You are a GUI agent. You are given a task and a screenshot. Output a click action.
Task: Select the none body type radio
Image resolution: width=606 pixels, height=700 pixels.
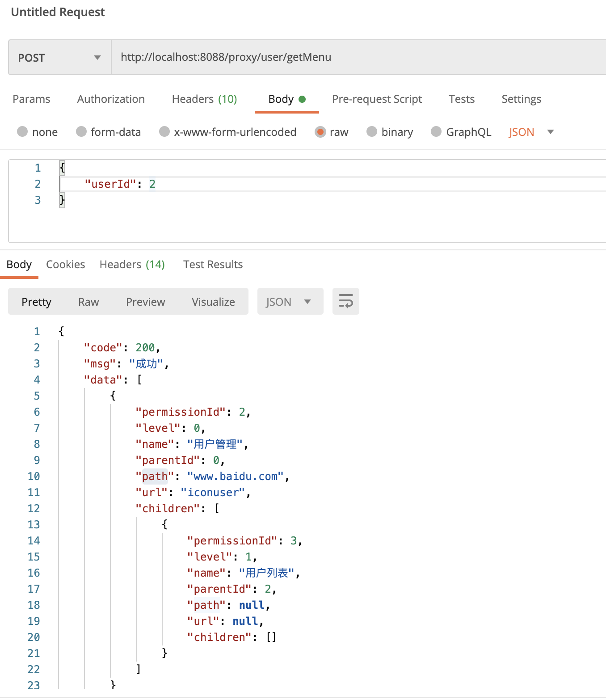(22, 131)
